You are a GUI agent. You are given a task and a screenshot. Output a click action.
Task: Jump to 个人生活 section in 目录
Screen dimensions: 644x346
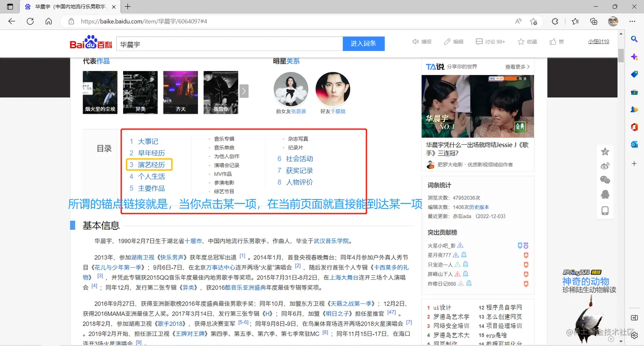click(x=151, y=177)
